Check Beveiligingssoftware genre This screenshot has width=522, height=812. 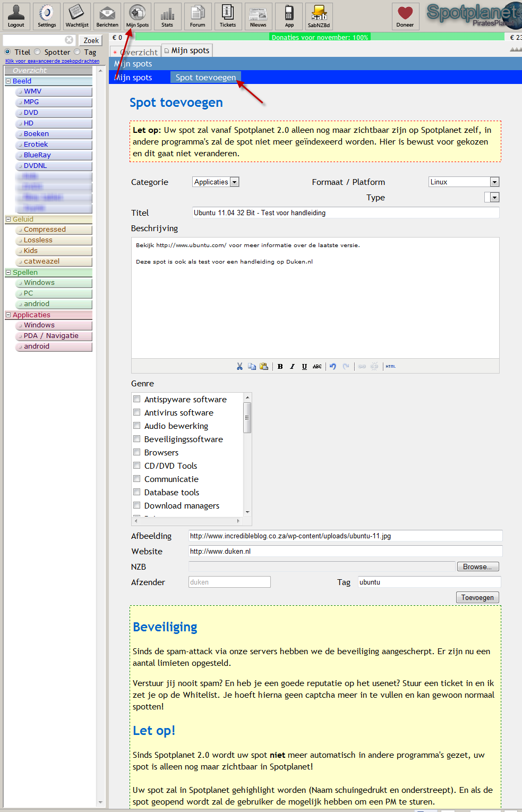[x=137, y=438]
